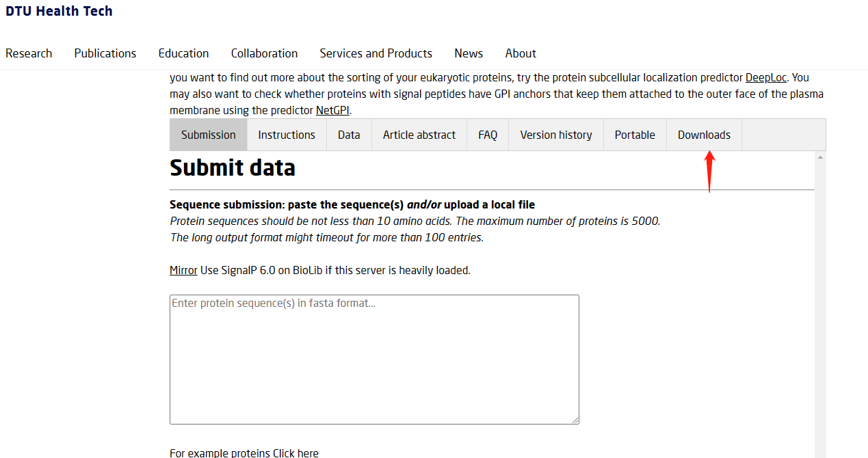Focus the protein sequence fasta text box

[374, 359]
